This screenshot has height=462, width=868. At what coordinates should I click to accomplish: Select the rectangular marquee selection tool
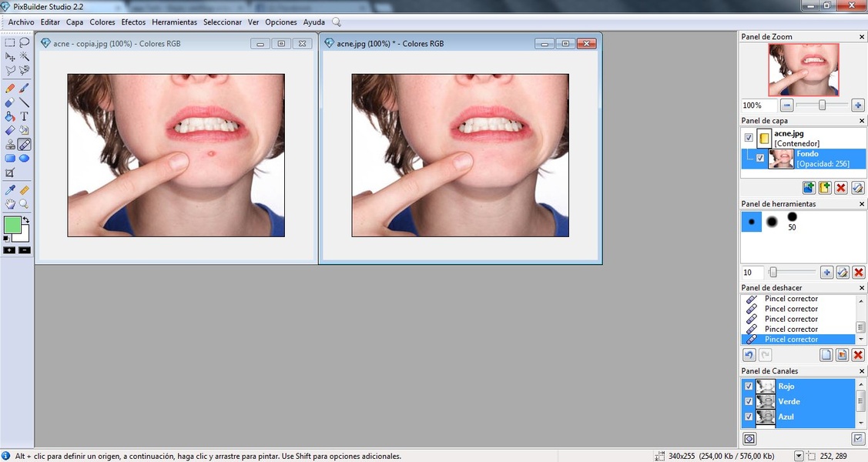point(10,42)
